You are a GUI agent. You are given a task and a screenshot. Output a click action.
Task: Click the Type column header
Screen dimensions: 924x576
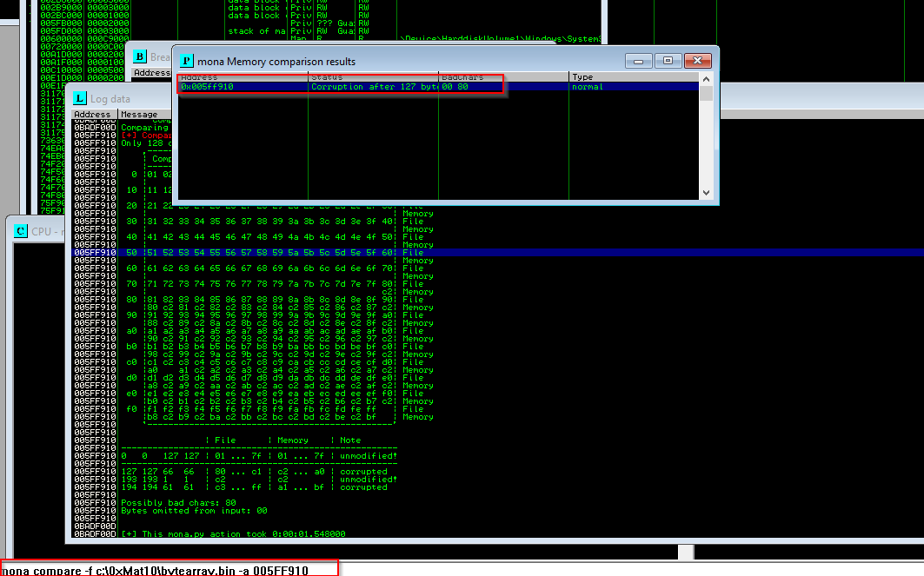coord(633,76)
